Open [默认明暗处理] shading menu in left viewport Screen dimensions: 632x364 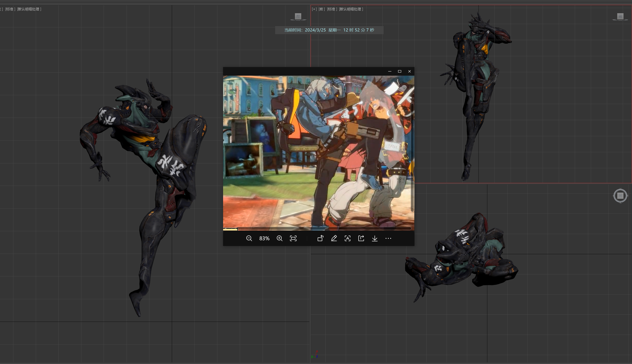click(x=29, y=9)
